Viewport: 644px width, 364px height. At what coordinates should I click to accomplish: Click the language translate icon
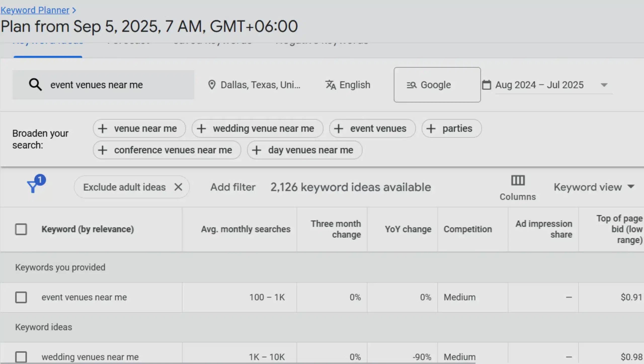coord(331,85)
